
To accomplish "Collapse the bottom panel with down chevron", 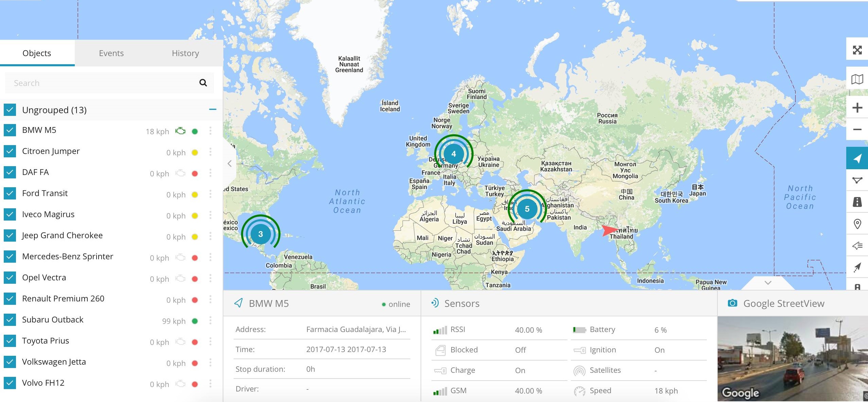I will pyautogui.click(x=768, y=283).
